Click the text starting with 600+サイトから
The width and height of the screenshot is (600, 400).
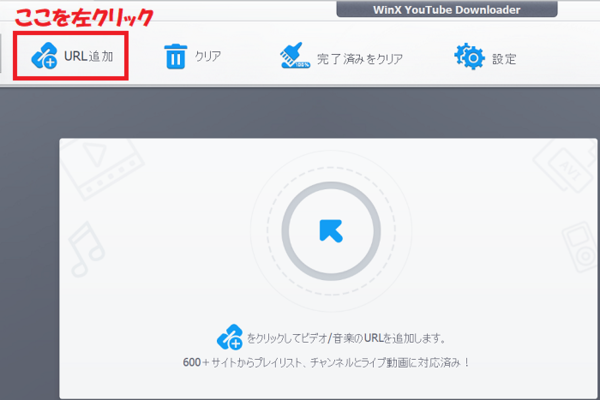(326, 362)
